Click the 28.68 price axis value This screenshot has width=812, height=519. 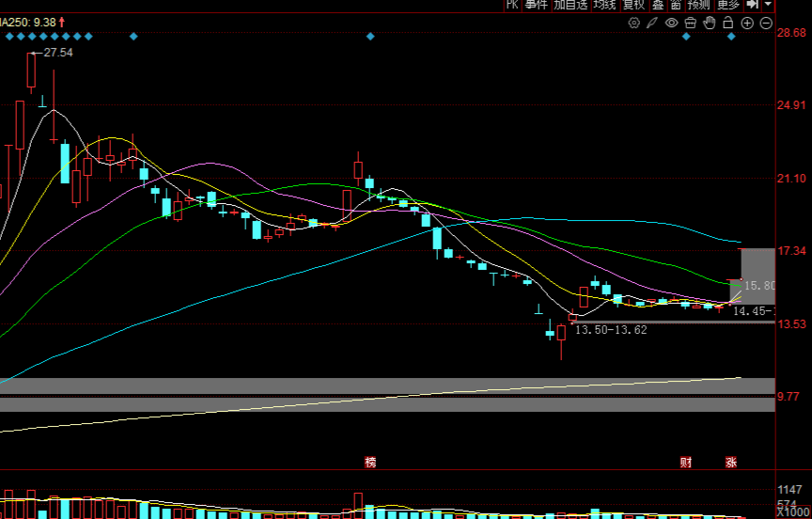[x=792, y=33]
